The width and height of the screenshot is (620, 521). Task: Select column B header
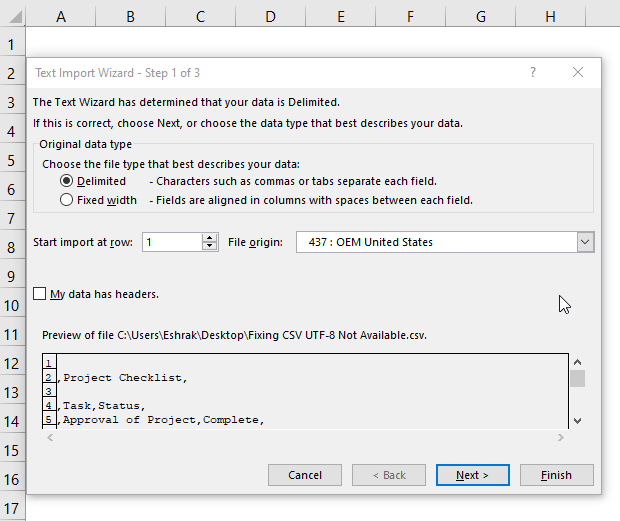130,17
